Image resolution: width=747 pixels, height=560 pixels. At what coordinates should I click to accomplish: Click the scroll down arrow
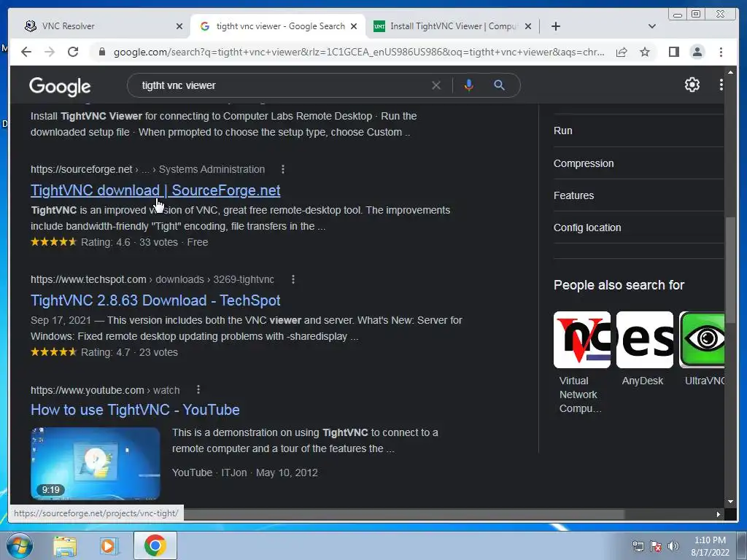click(x=730, y=502)
